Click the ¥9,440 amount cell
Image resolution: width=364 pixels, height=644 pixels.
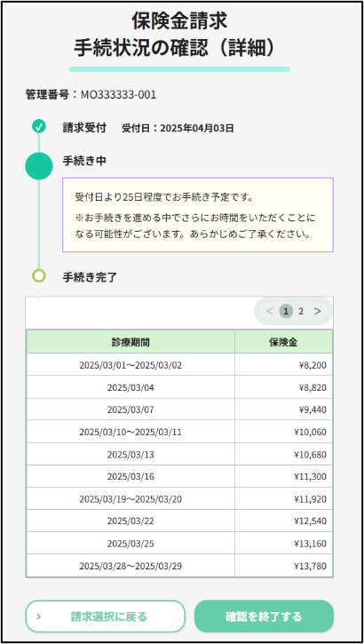pos(283,409)
